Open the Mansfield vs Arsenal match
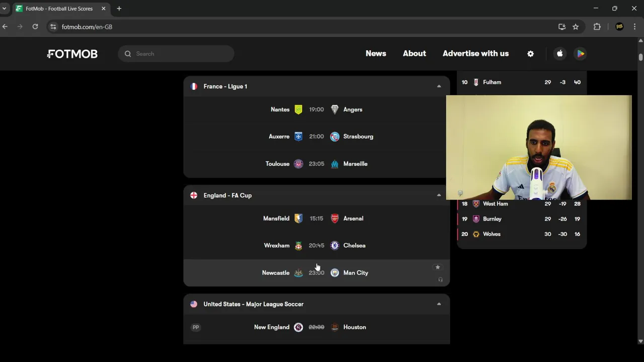The width and height of the screenshot is (644, 362). (316, 219)
